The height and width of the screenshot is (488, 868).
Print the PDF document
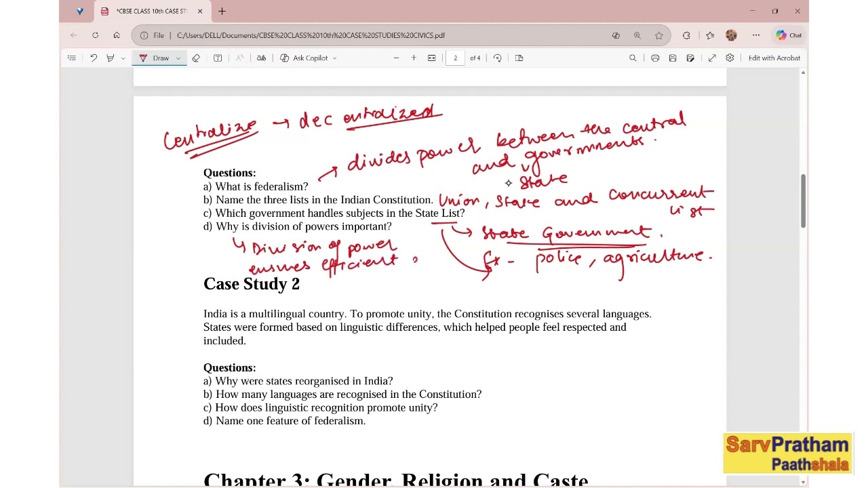pyautogui.click(x=655, y=58)
